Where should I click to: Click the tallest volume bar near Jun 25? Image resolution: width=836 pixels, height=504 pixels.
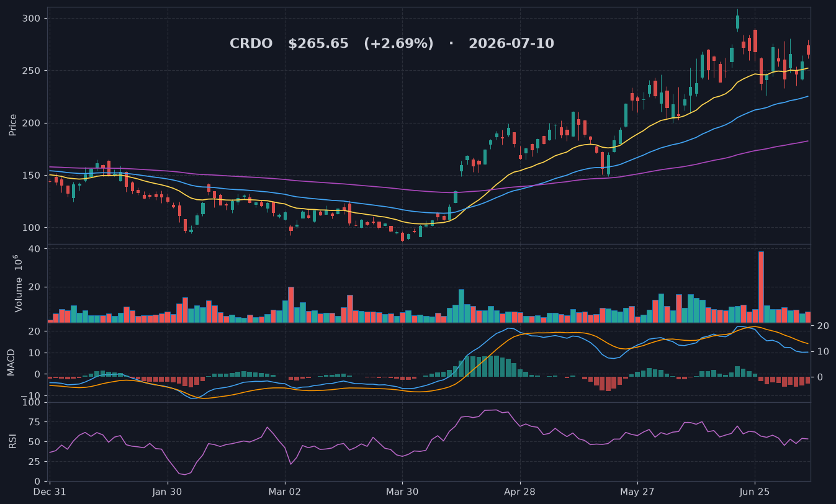tap(761, 287)
